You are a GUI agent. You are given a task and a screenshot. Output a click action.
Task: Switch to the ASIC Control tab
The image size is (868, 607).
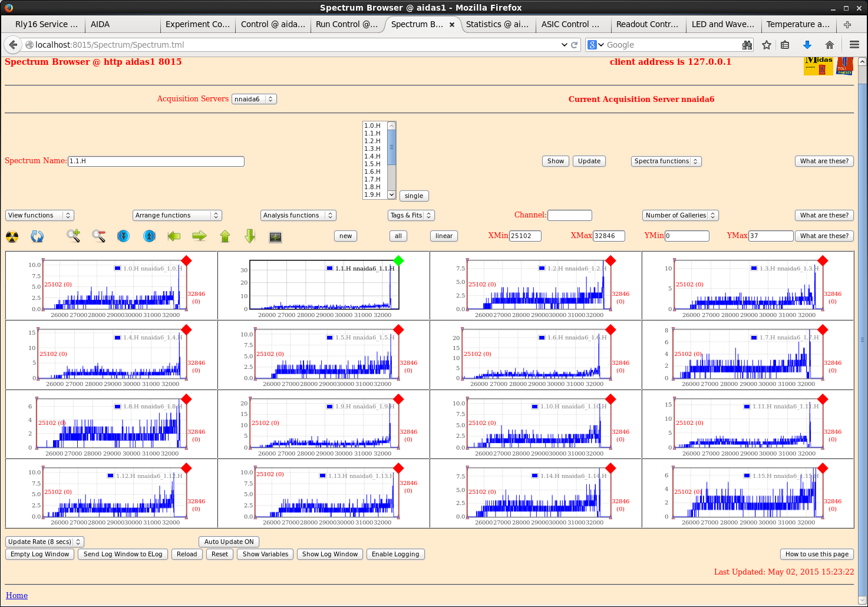570,24
